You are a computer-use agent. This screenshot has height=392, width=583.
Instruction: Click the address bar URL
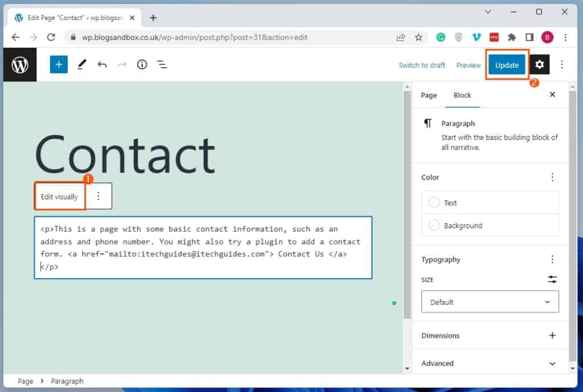tap(195, 37)
